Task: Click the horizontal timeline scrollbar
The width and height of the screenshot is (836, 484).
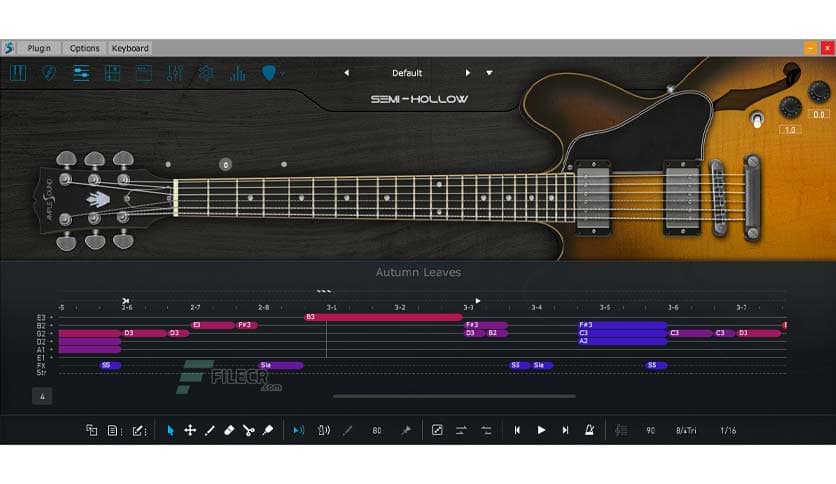Action: pyautogui.click(x=454, y=396)
